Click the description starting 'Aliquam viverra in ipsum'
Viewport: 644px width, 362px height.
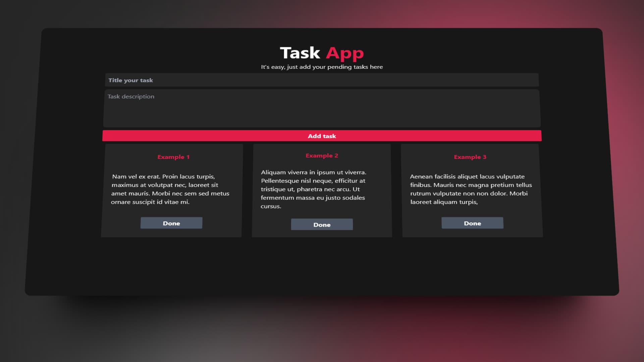coord(314,189)
